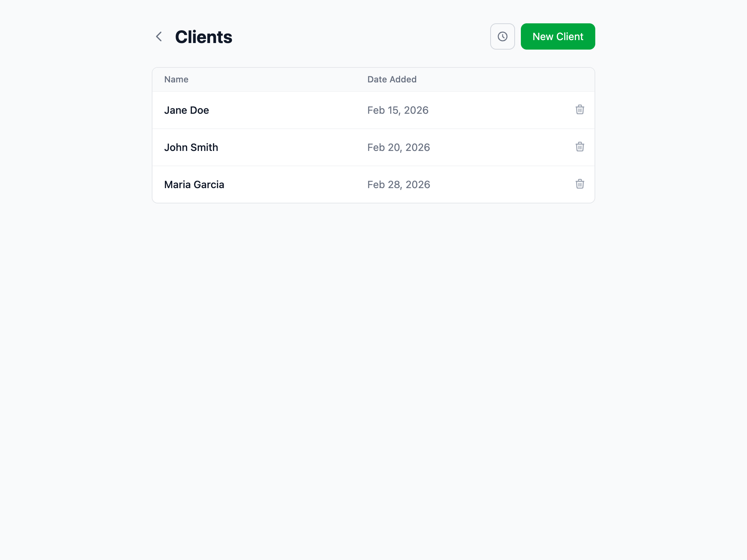
Task: Delete client Jane Doe using trash icon
Action: 580,110
